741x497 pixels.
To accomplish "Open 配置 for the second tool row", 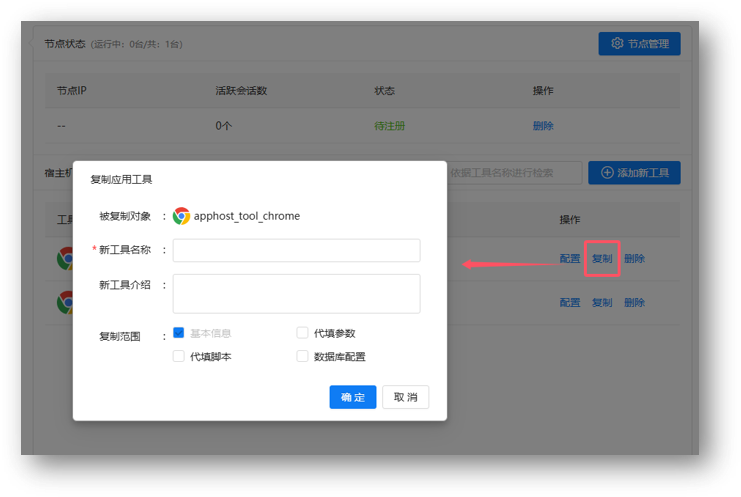I will 570,302.
